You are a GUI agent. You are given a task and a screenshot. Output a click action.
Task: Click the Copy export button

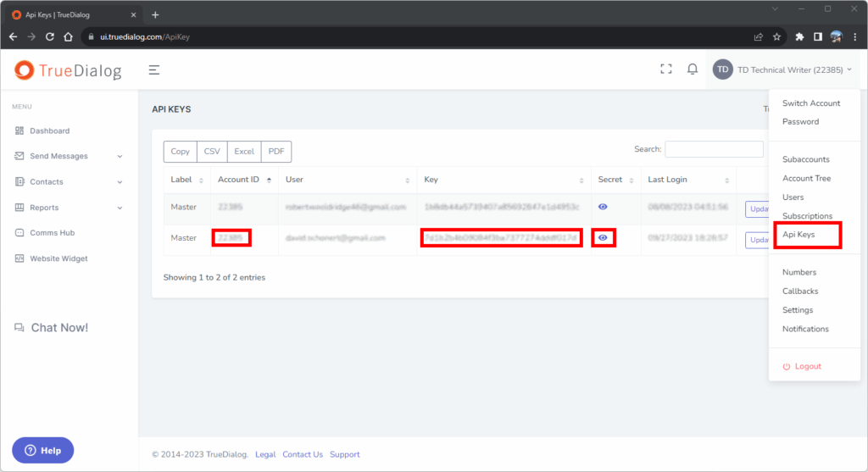[180, 152]
